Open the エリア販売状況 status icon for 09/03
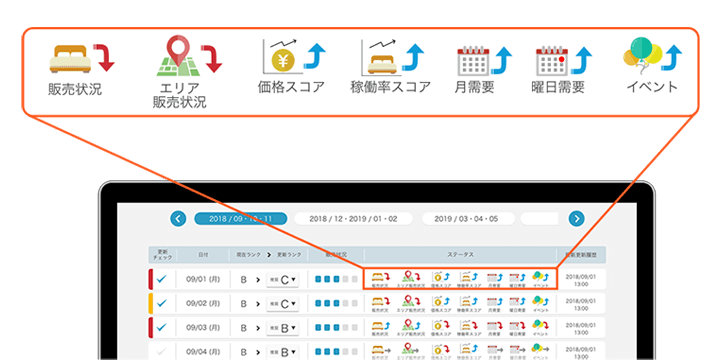The image size is (720, 360). point(409,325)
